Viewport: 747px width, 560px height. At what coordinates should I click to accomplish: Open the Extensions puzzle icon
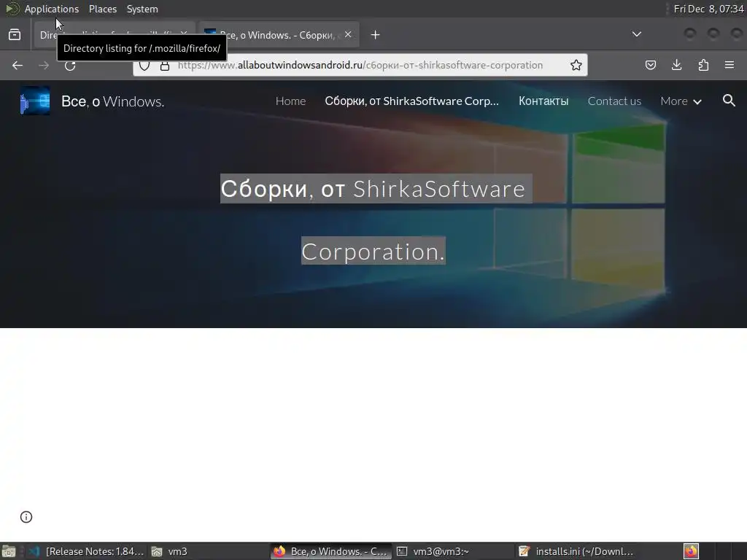(703, 65)
